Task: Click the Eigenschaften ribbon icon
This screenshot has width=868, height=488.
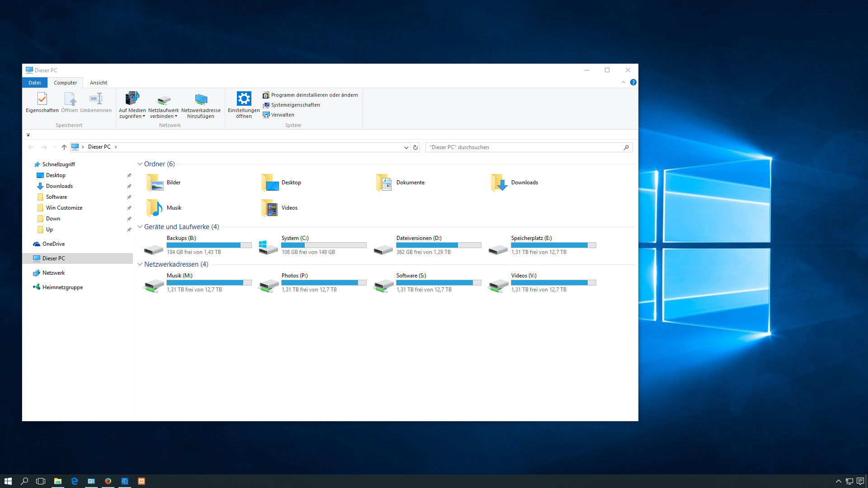Action: (x=42, y=103)
